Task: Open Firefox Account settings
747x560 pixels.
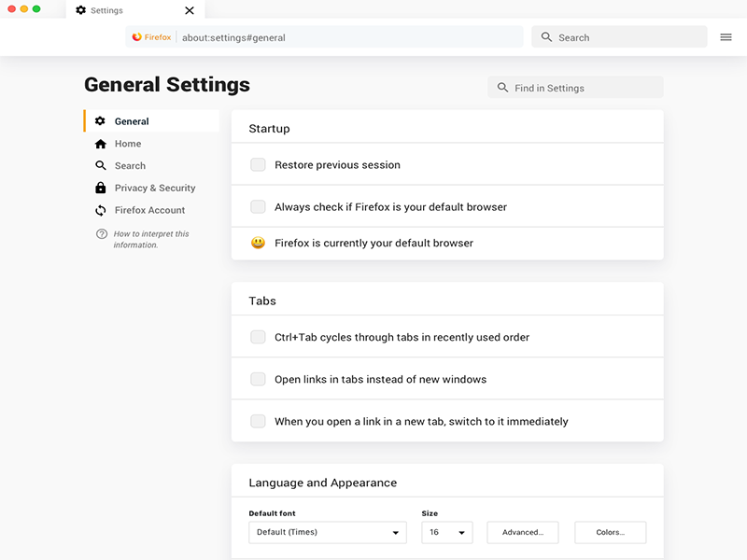Action: pos(149,210)
